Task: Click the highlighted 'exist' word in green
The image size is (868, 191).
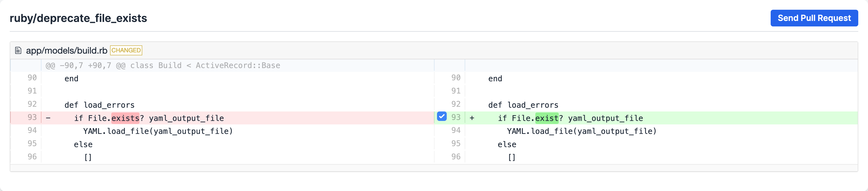Action: (547, 118)
